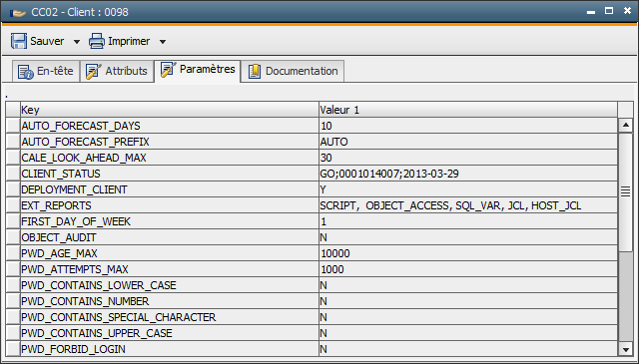Click the PWD_CONTAINS_SPECIAL_CHARACTER key cell

pyautogui.click(x=170, y=317)
